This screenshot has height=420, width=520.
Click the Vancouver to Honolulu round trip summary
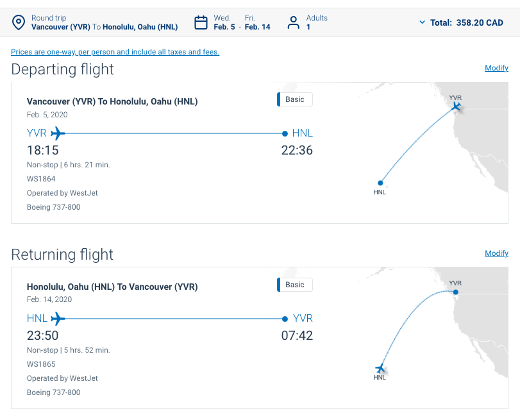tap(105, 22)
